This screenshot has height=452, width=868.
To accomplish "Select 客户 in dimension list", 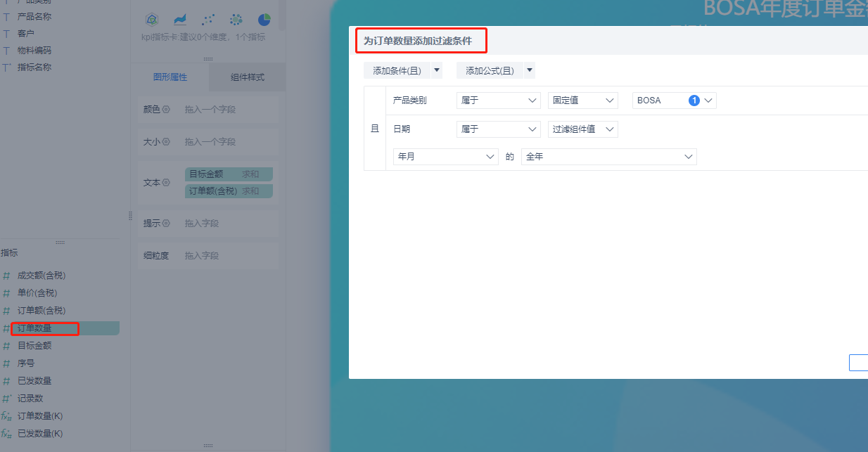I will tap(26, 33).
